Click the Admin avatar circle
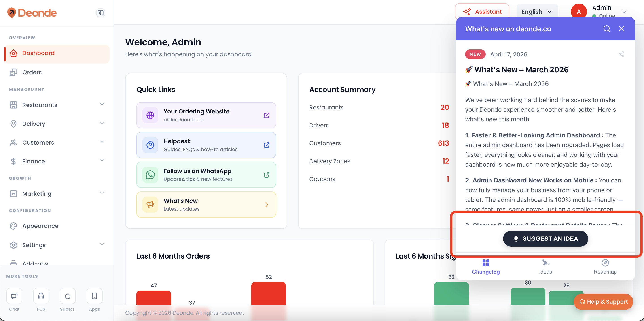Viewport: 644px width, 321px height. [579, 11]
